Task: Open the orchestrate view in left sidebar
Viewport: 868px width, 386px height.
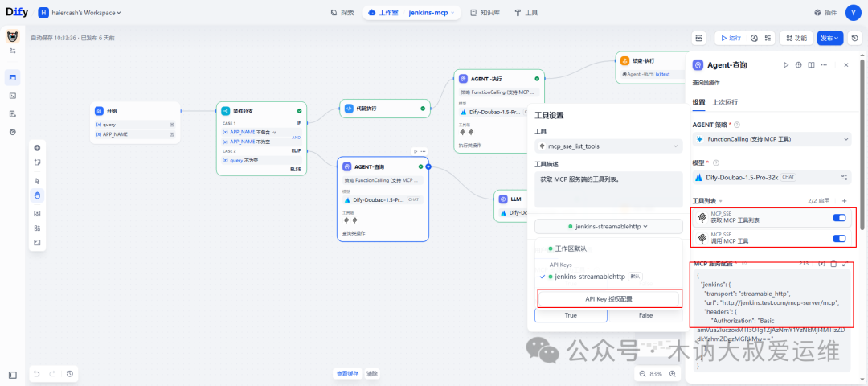Action: pos(12,77)
